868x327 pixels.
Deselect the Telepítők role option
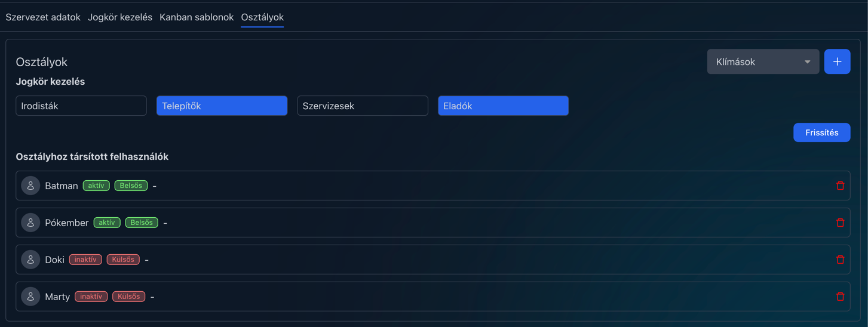(222, 106)
